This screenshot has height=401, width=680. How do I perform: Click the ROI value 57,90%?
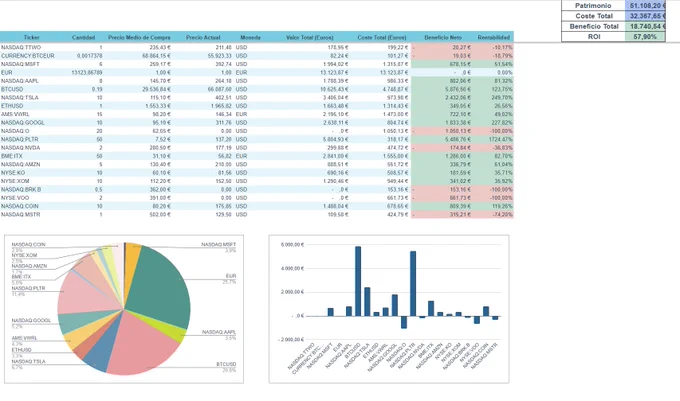[645, 37]
